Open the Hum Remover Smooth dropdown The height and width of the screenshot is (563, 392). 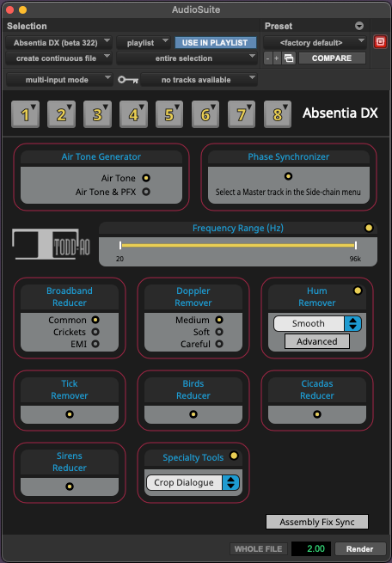pos(317,323)
